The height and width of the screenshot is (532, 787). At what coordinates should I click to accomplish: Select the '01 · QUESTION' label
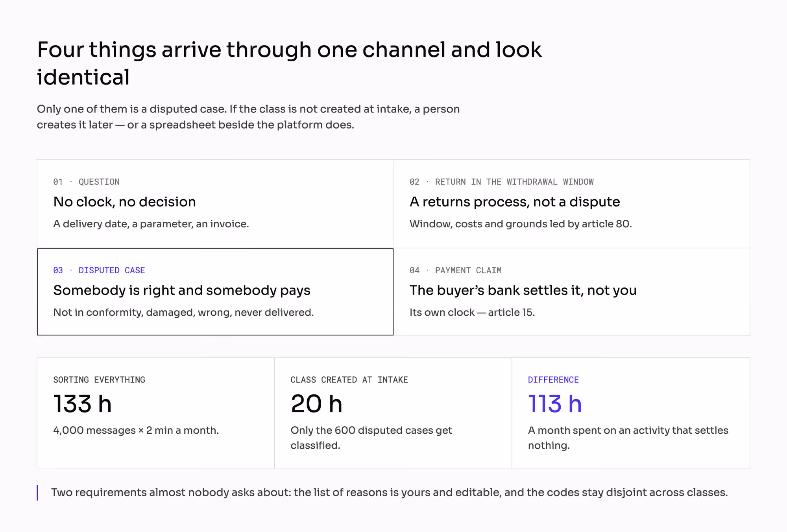tap(86, 182)
